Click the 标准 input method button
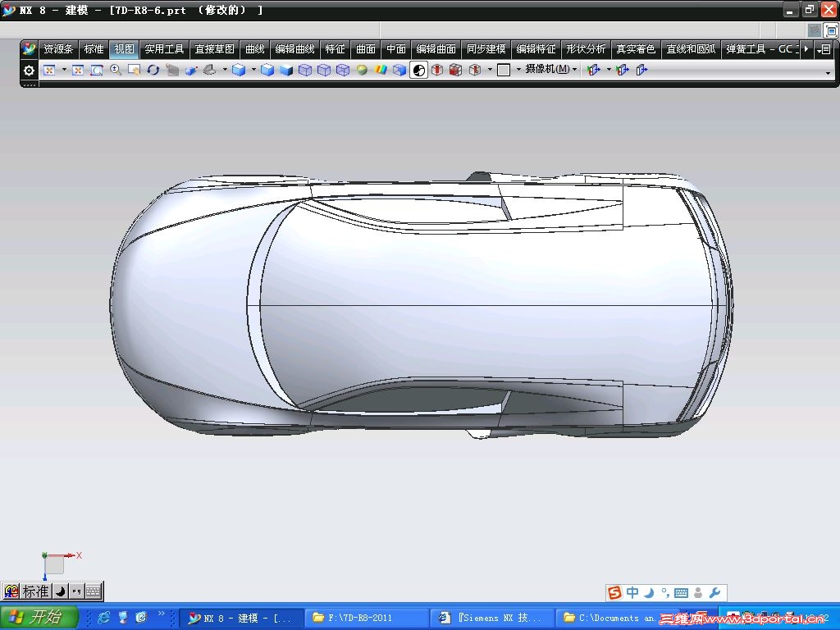 coord(36,591)
